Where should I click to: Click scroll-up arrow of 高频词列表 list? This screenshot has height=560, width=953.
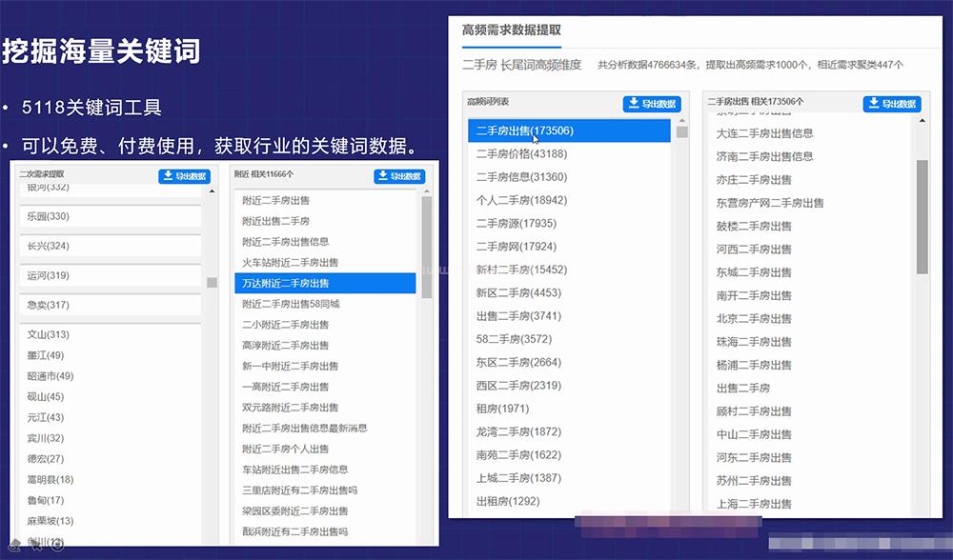pyautogui.click(x=682, y=121)
